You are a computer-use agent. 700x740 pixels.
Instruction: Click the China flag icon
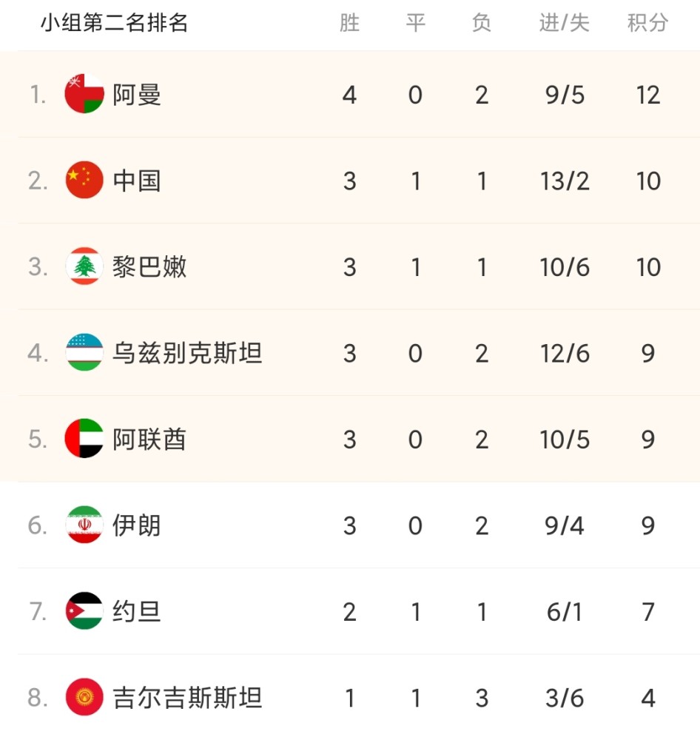pos(84,181)
